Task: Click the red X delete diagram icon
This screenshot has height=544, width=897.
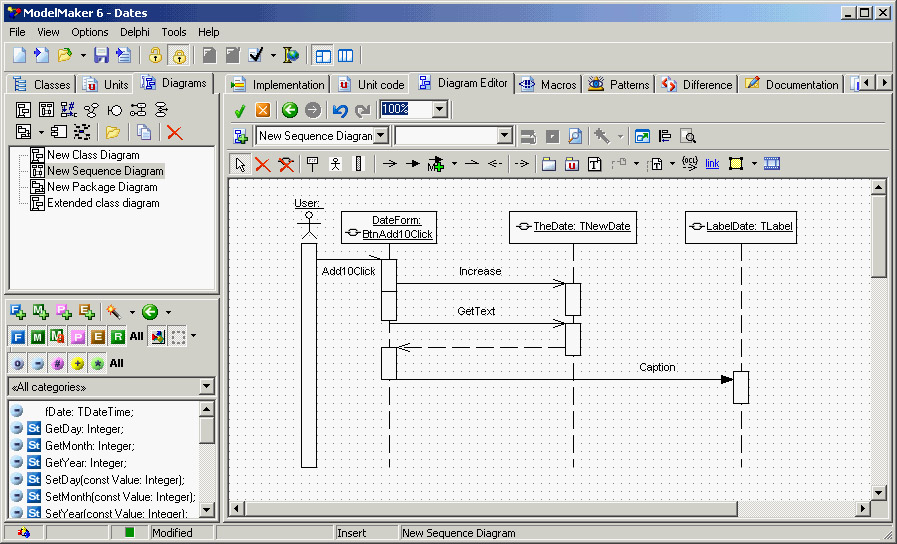Action: (x=174, y=132)
